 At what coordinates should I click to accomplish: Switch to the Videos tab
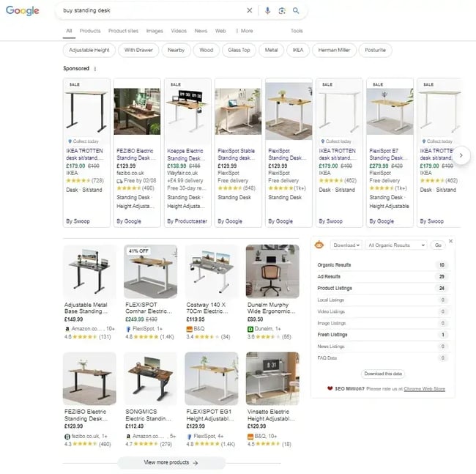coord(179,31)
